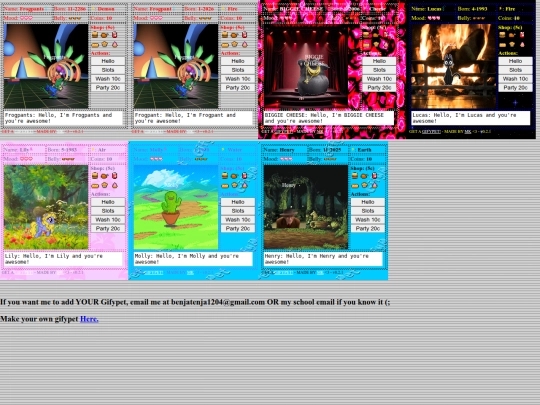This screenshot has height=405, width=540.
Task: Wash Frogpants for 10c
Action: (108, 79)
